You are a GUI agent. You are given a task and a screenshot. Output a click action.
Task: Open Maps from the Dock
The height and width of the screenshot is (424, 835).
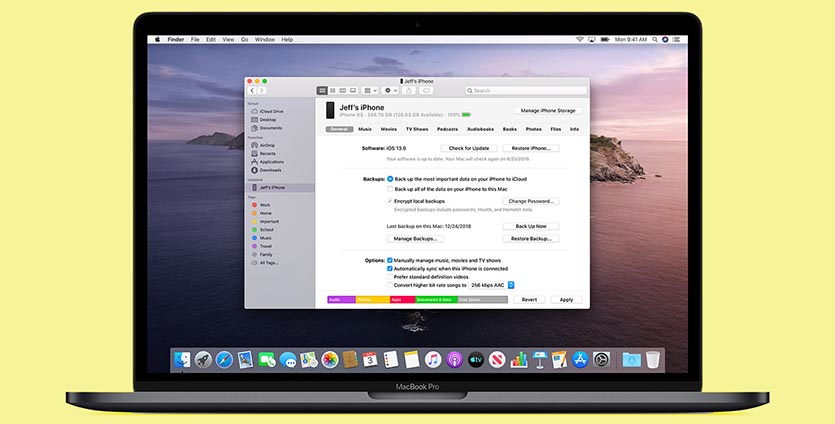309,360
